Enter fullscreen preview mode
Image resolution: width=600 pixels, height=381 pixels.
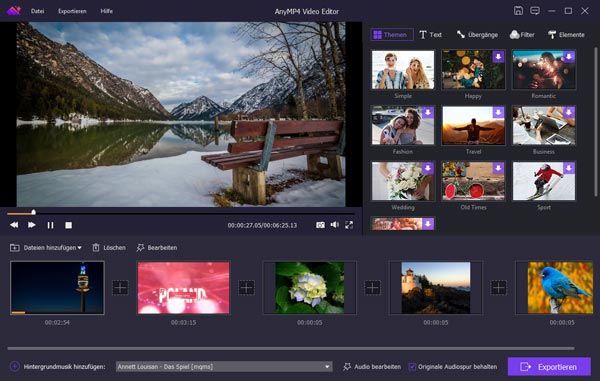click(x=349, y=225)
